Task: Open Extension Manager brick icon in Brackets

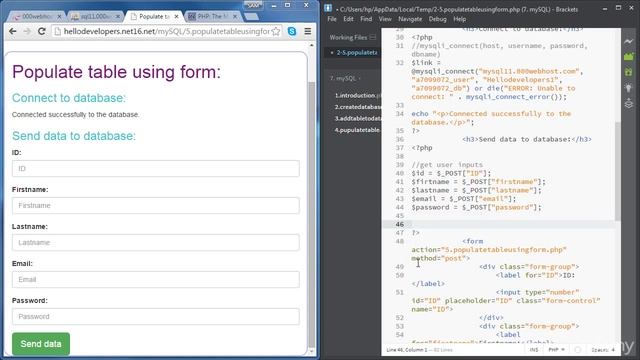Action: (629, 57)
